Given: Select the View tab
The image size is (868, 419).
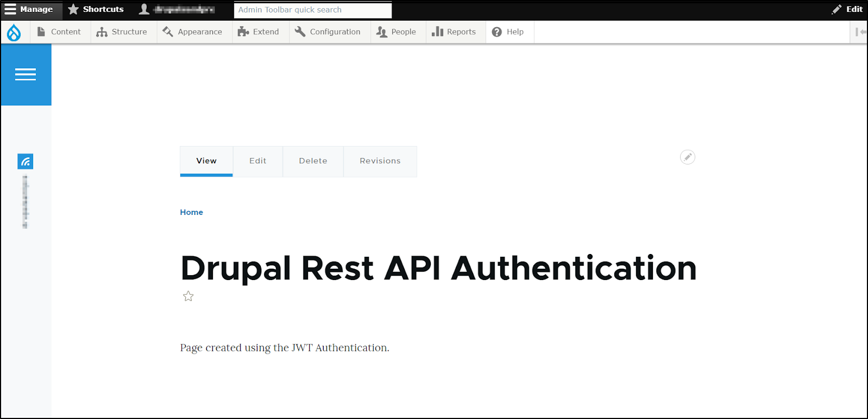Looking at the screenshot, I should coord(206,161).
